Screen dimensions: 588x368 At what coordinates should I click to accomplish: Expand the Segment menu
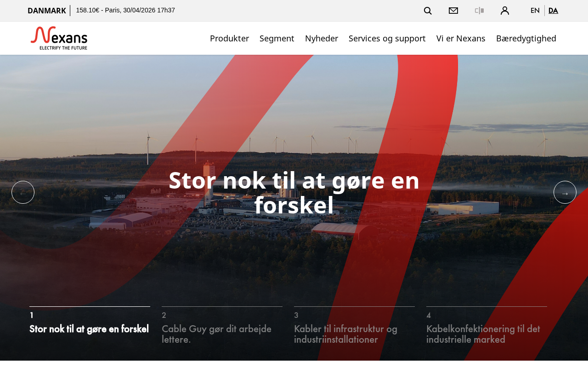coord(277,38)
